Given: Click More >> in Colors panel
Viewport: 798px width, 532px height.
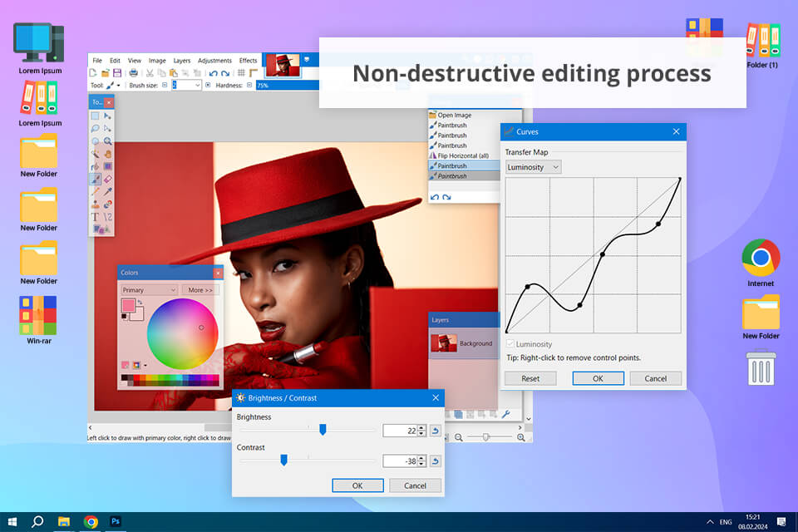Looking at the screenshot, I should click(x=200, y=289).
